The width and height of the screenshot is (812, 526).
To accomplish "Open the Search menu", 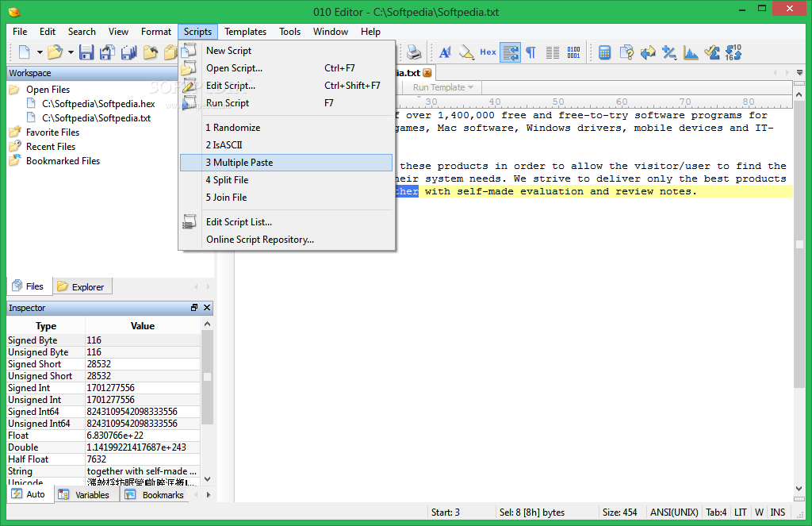I will tap(82, 32).
